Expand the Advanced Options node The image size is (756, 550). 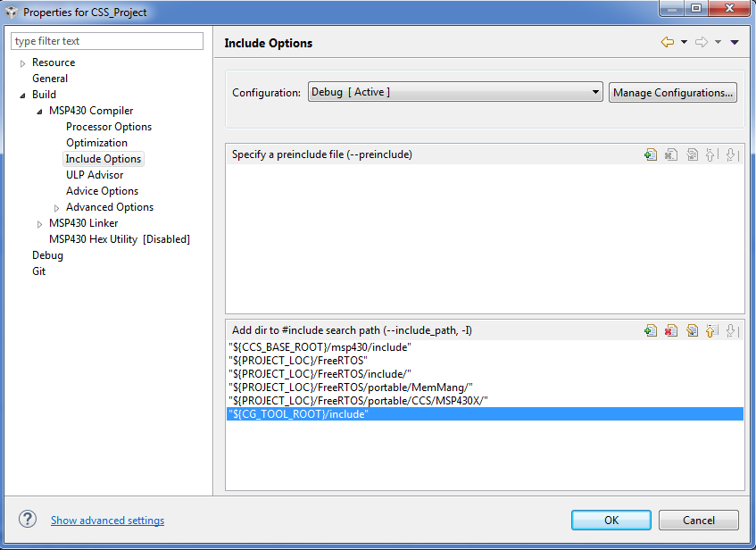coord(57,208)
